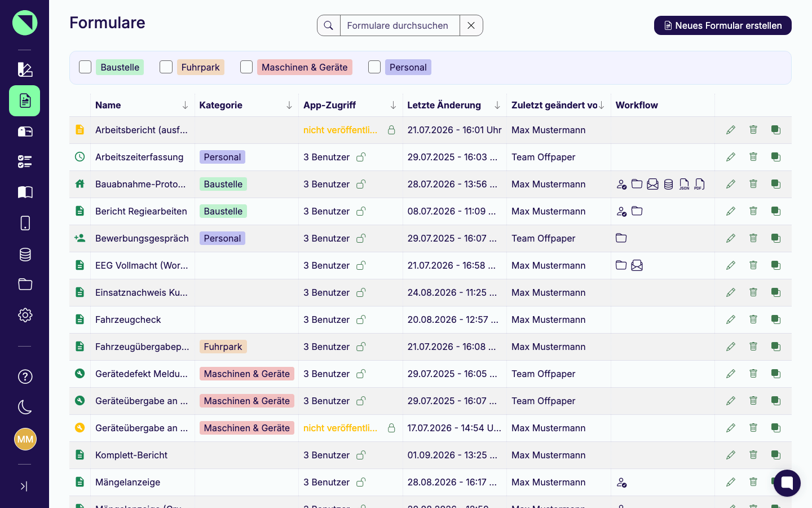Click Baustelle tag in Bericht Regiearbeiten row
812x508 pixels.
pos(223,211)
